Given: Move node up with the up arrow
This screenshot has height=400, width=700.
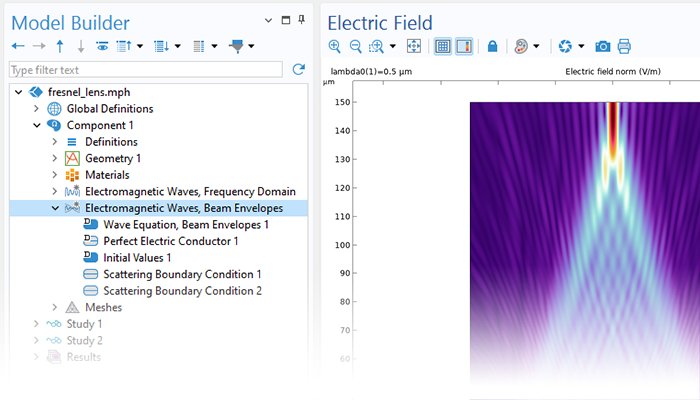Looking at the screenshot, I should 60,46.
